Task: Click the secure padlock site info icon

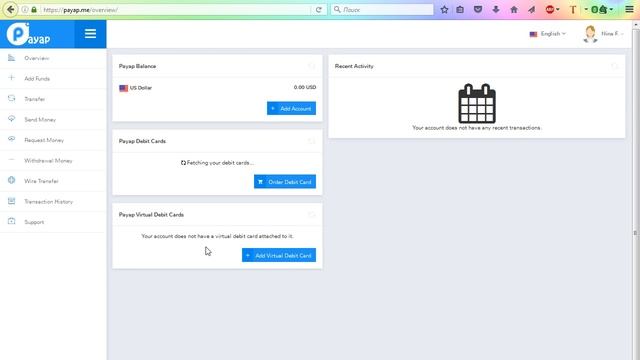Action: pos(34,9)
